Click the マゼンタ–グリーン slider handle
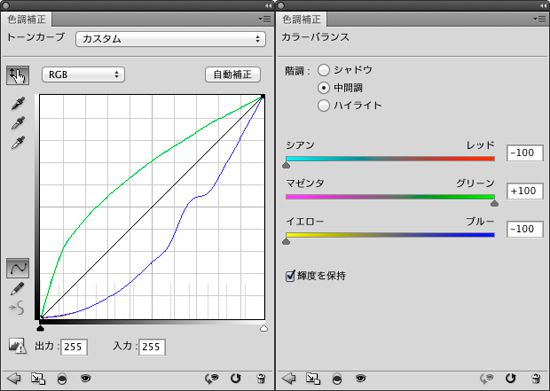Viewport: 550px width, 391px height. tap(494, 203)
